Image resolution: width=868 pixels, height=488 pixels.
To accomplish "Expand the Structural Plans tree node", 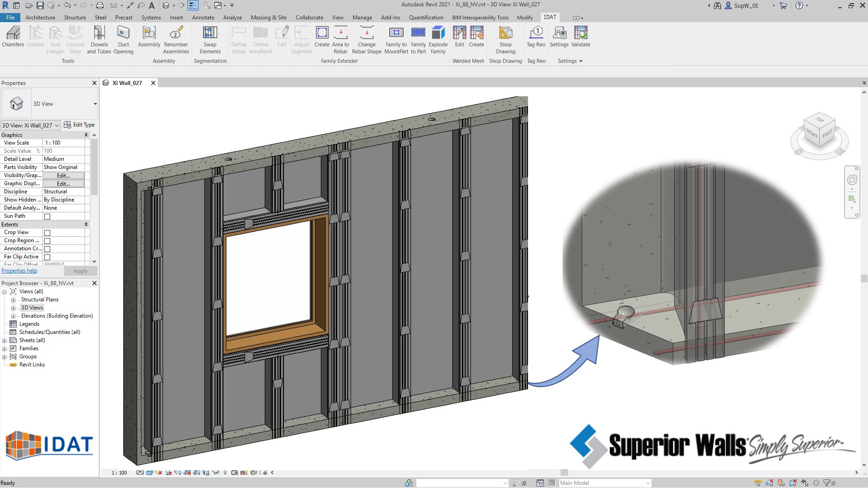I will 14,300.
